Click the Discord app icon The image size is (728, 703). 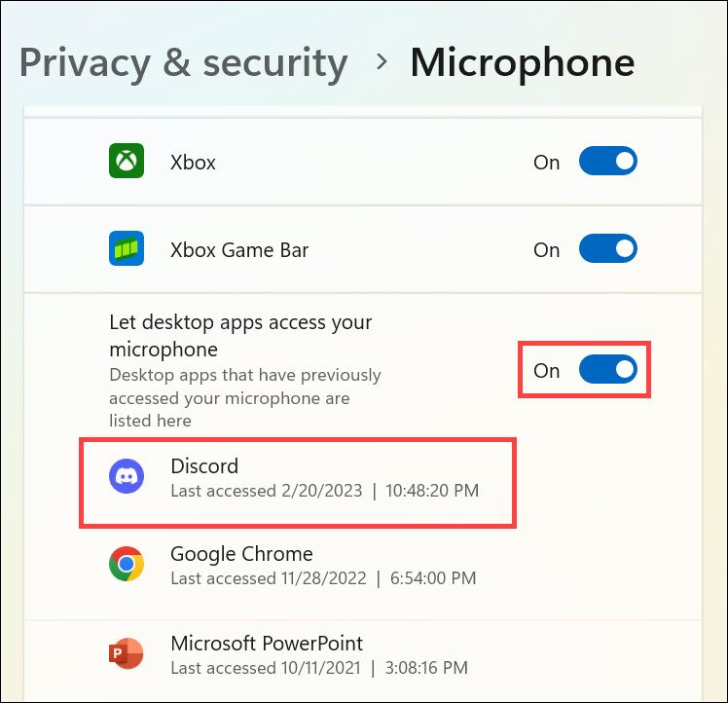127,476
